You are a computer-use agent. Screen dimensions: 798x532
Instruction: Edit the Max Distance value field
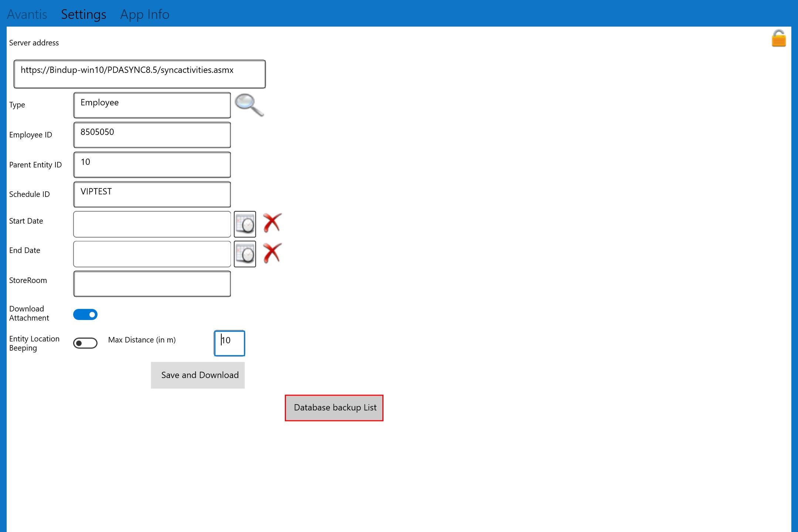tap(229, 342)
